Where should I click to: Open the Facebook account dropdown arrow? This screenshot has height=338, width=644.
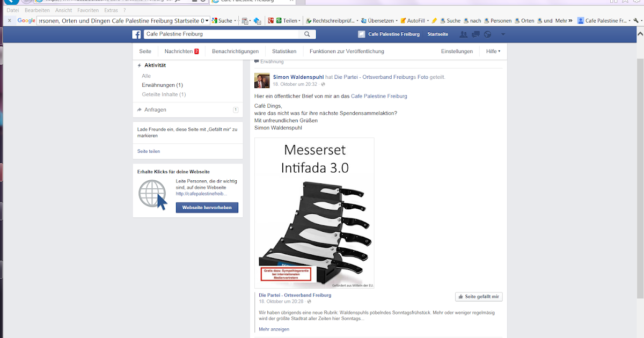click(503, 34)
